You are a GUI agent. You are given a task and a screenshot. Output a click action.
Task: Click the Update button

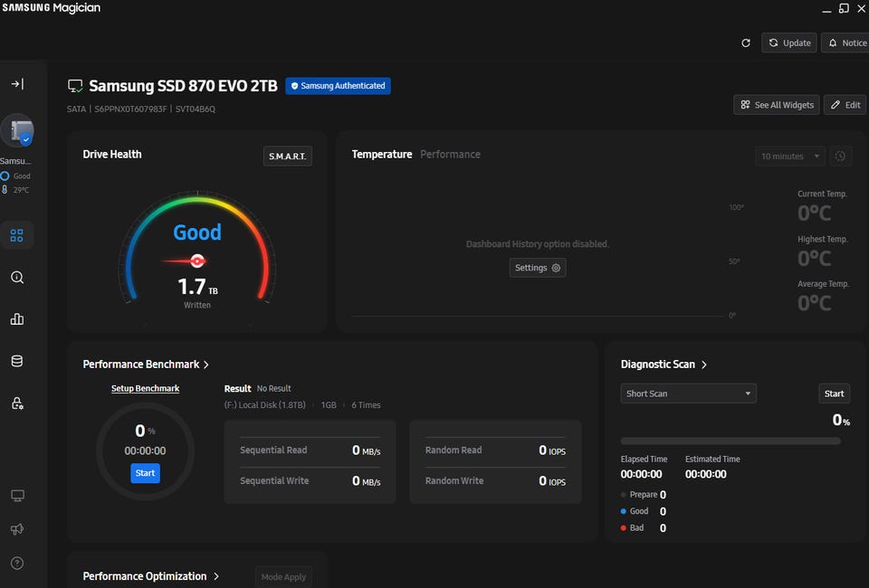click(789, 43)
